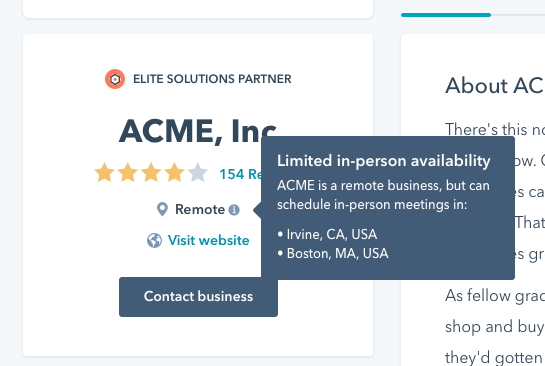This screenshot has height=366, width=545.
Task: Click the fourth gold rating star
Action: pos(174,172)
